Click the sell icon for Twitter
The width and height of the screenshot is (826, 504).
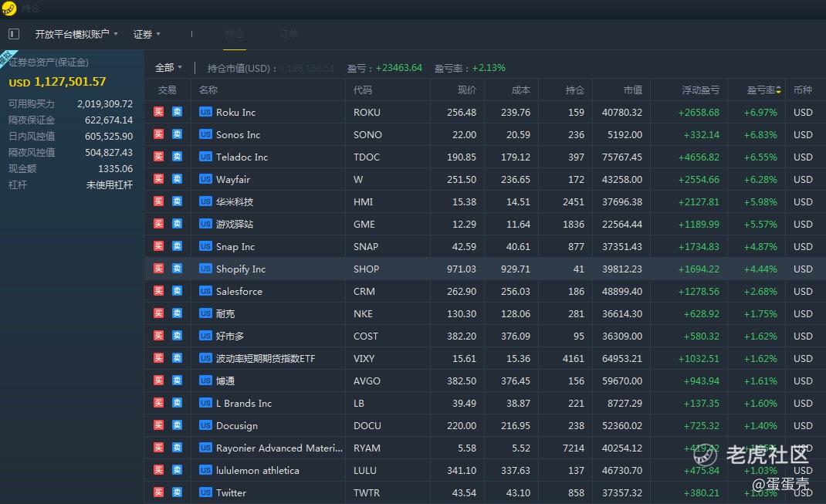click(x=177, y=492)
